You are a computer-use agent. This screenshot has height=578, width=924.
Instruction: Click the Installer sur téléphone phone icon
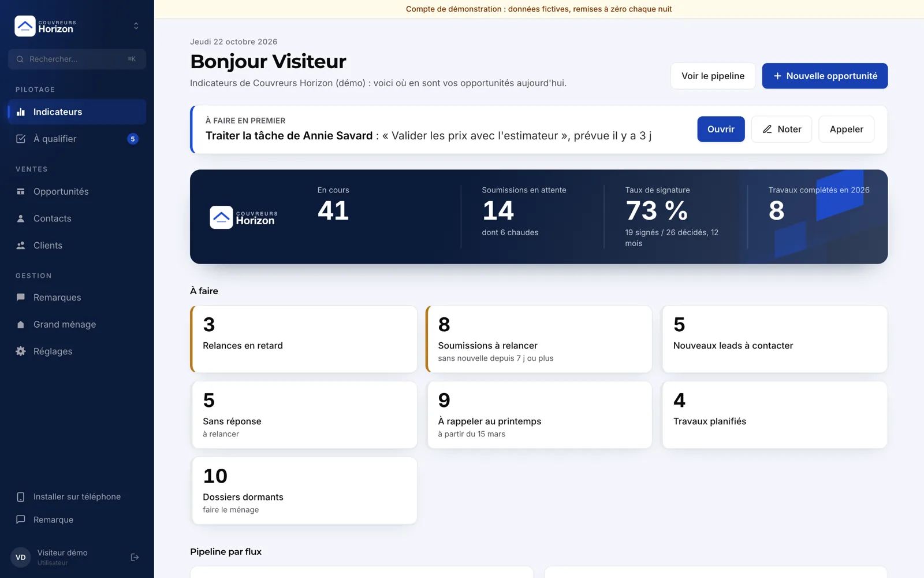click(x=21, y=497)
